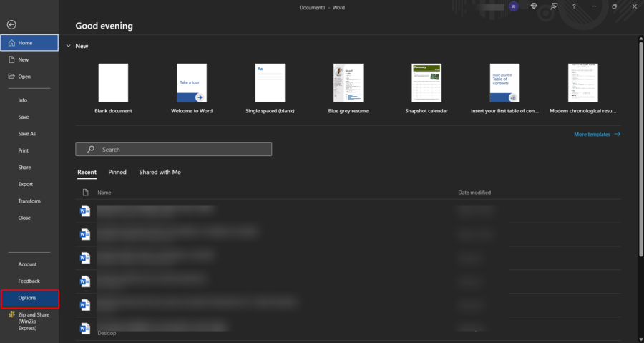Choose the Blue grey resume template
Image resolution: width=644 pixels, height=343 pixels.
point(348,88)
